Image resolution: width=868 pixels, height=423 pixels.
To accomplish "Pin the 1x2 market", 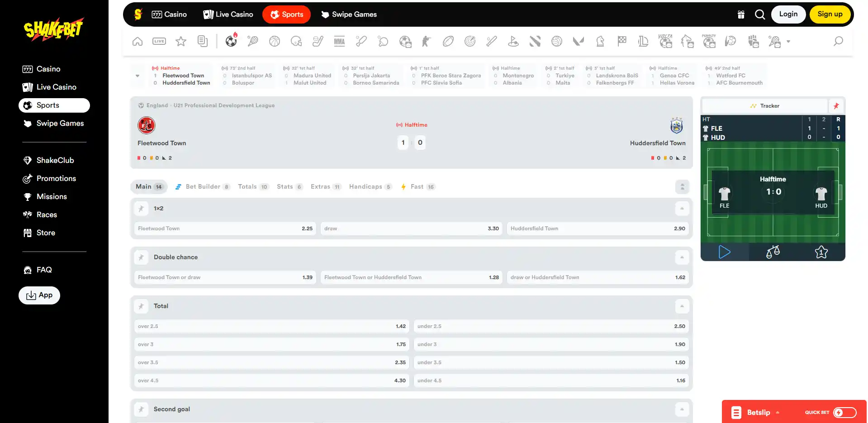I will tap(141, 209).
